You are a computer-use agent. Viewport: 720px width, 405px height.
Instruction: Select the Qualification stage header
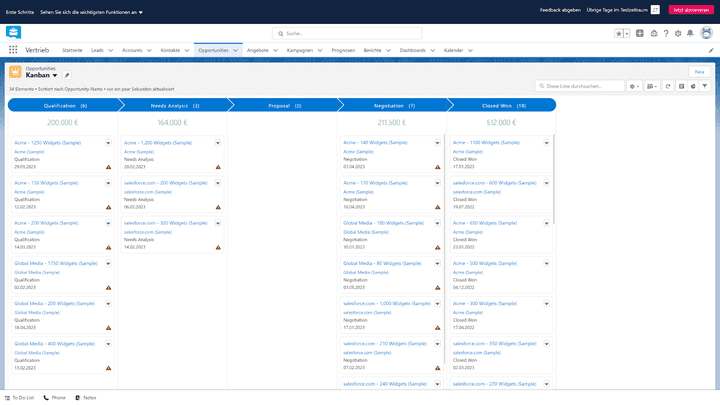point(65,106)
